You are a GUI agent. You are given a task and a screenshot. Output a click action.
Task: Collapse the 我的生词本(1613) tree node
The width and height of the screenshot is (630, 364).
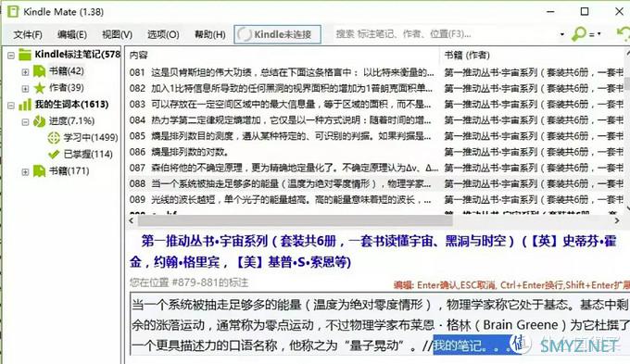(x=11, y=106)
